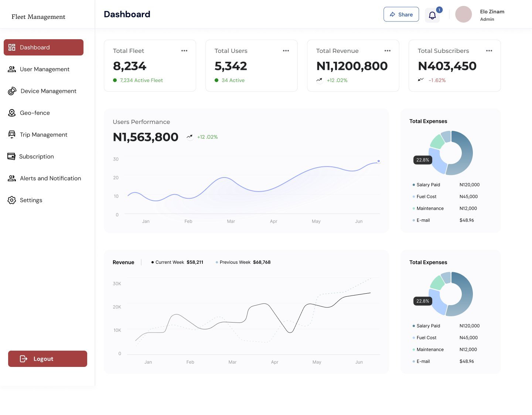This screenshot has height=415, width=532.
Task: Click the logout arrow icon
Action: [x=24, y=359]
